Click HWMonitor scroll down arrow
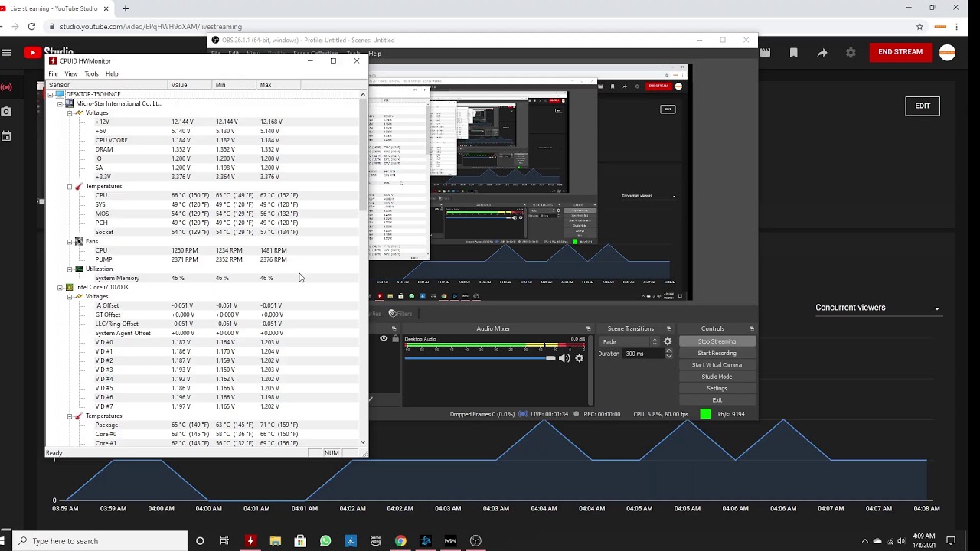The image size is (980, 551). click(363, 442)
